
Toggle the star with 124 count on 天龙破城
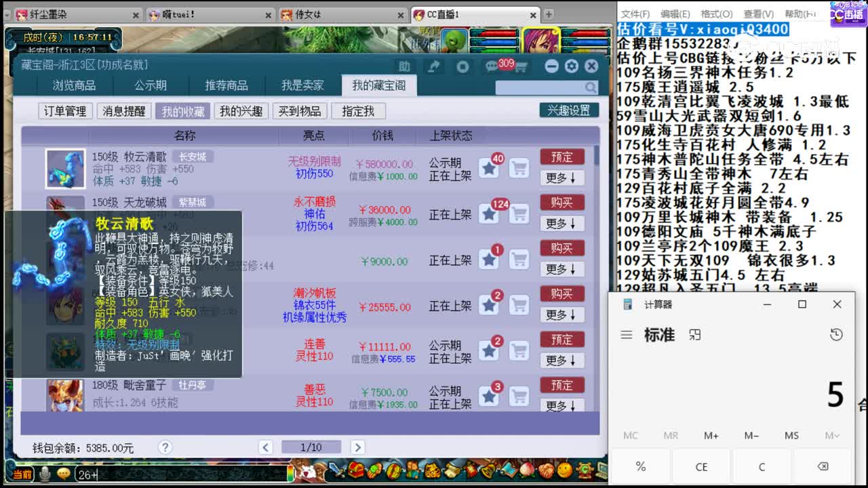(490, 211)
